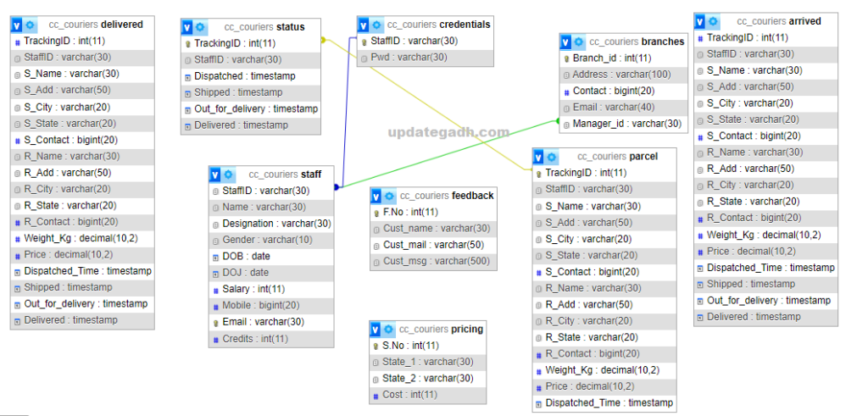Collapse the pricing table with its V toggle
The image size is (868, 416).
(376, 329)
